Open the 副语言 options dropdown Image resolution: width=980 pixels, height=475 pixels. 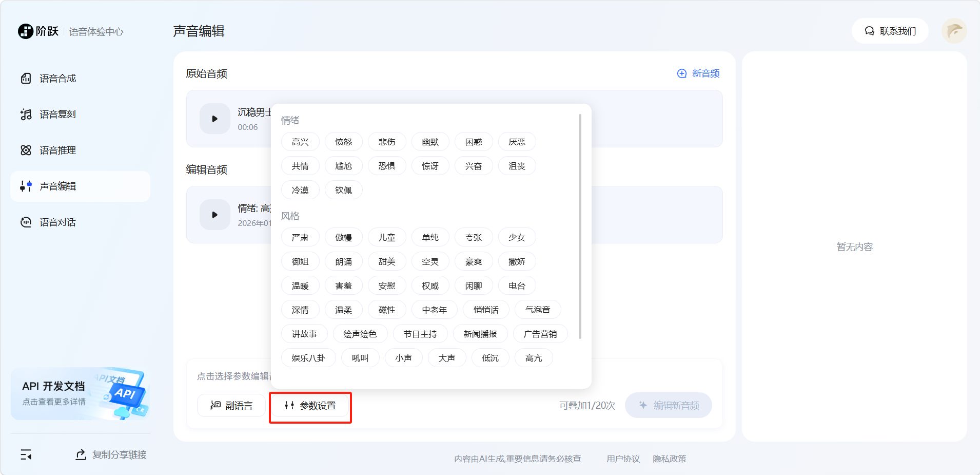click(x=231, y=406)
